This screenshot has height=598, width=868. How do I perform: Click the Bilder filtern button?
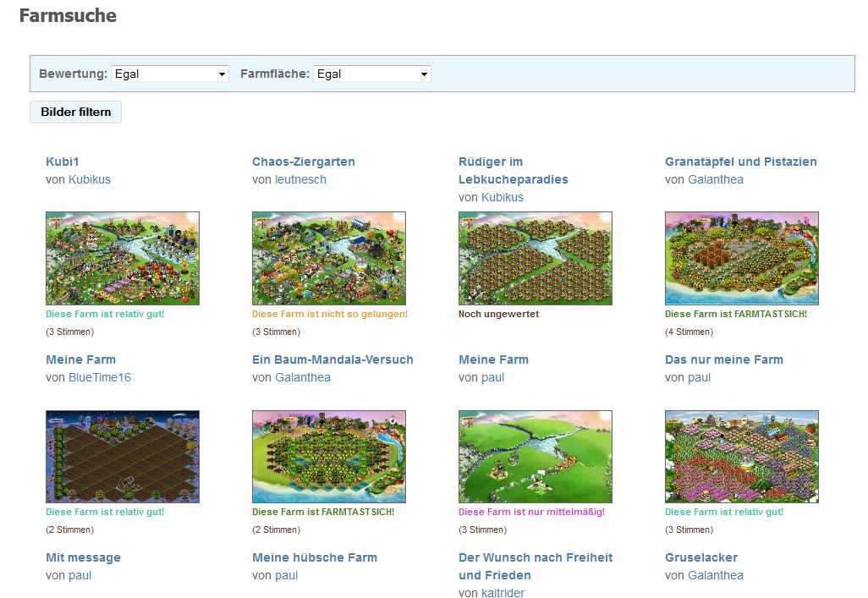pyautogui.click(x=76, y=112)
